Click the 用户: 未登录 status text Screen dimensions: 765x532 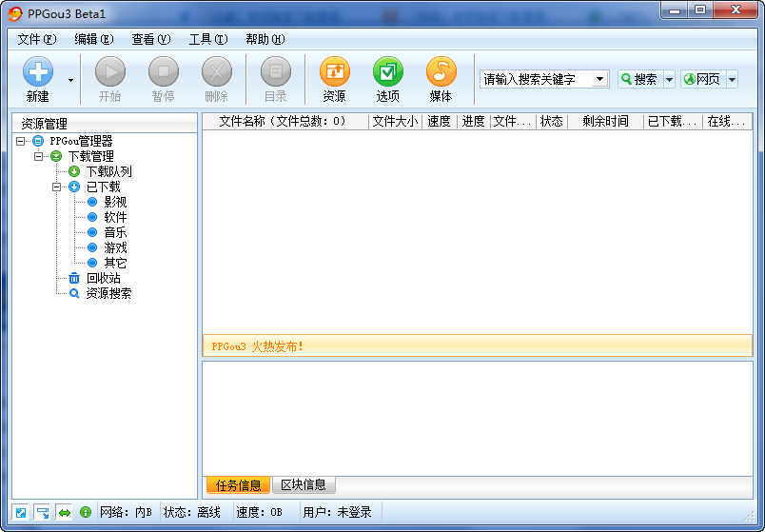(337, 512)
